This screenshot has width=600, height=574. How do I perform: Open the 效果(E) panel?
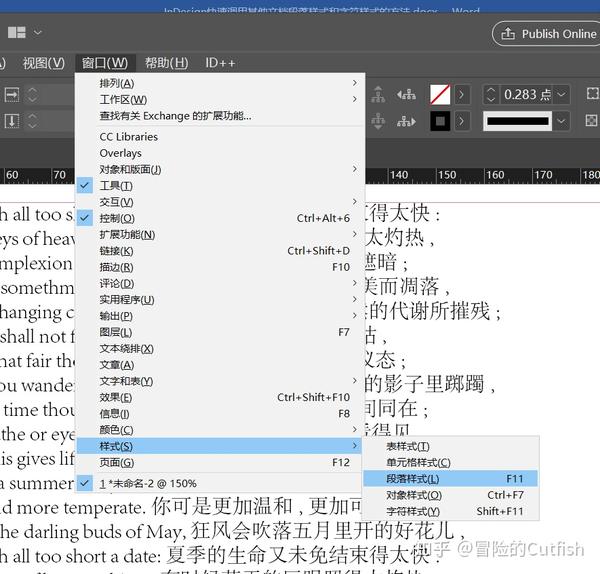[220, 397]
